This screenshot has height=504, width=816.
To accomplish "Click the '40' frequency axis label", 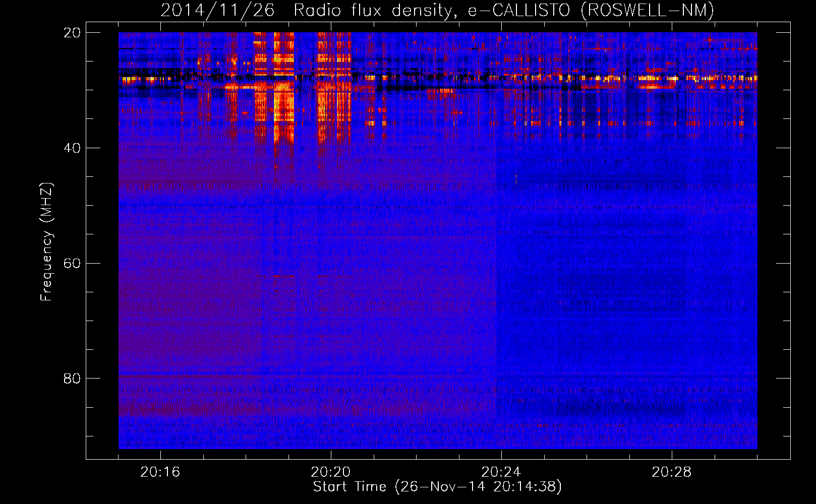I will pyautogui.click(x=72, y=148).
